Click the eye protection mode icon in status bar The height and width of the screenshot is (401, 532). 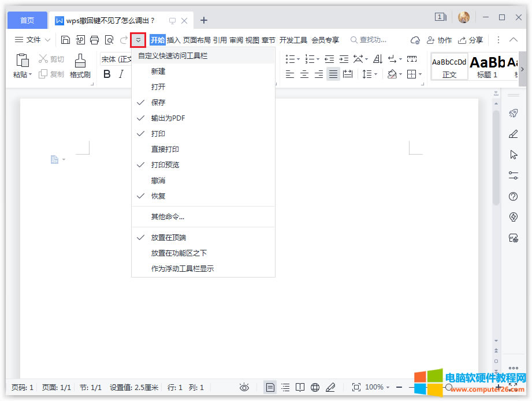[244, 387]
